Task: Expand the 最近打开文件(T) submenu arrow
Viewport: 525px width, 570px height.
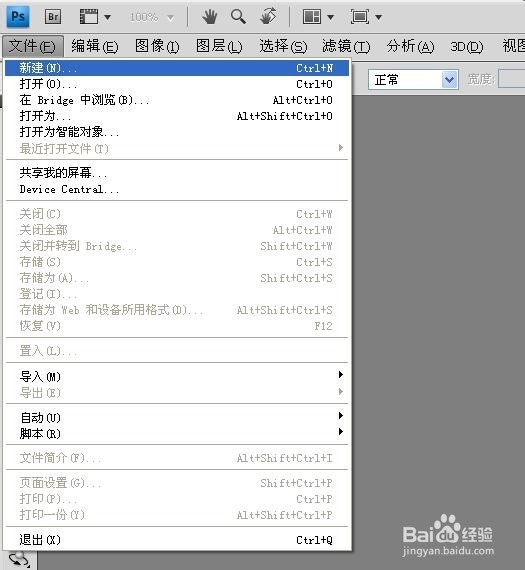Action: coord(341,148)
